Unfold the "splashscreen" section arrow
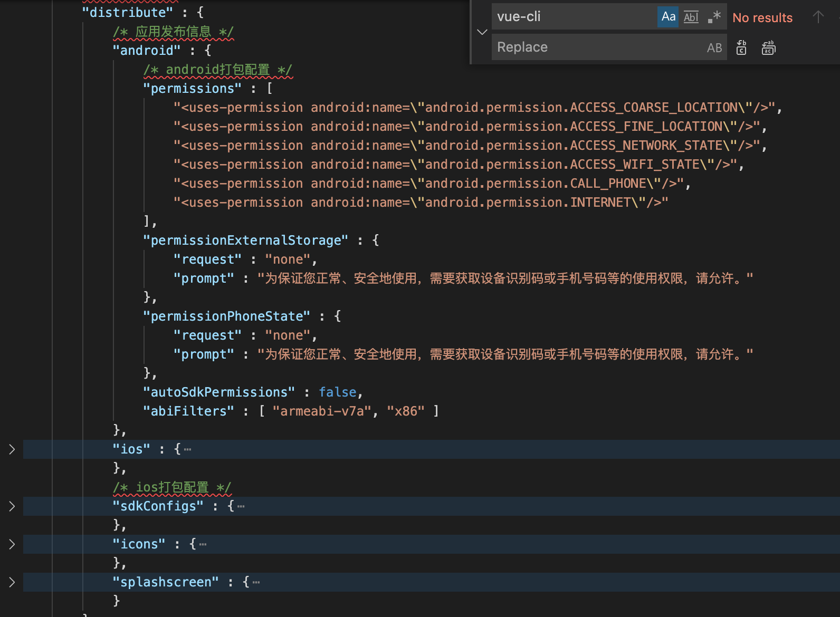The width and height of the screenshot is (840, 617). pyautogui.click(x=12, y=582)
